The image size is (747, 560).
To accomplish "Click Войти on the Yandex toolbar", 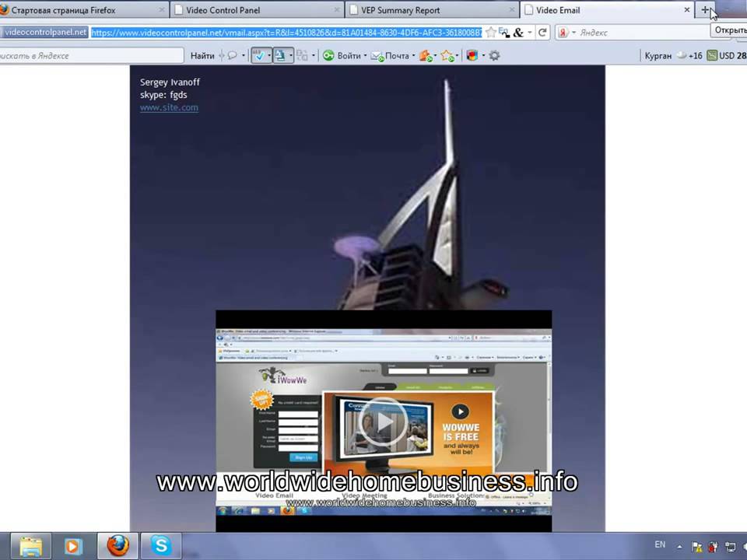I will (349, 56).
